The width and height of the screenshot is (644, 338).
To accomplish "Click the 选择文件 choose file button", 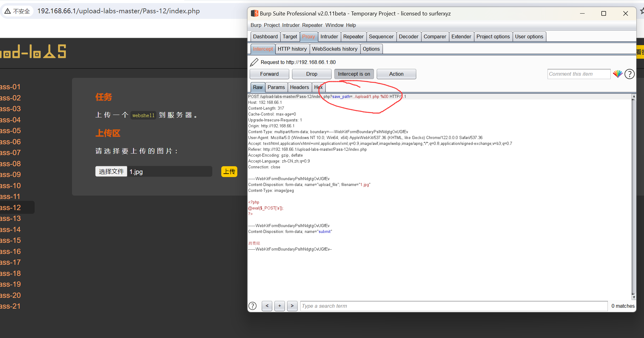I will (111, 171).
